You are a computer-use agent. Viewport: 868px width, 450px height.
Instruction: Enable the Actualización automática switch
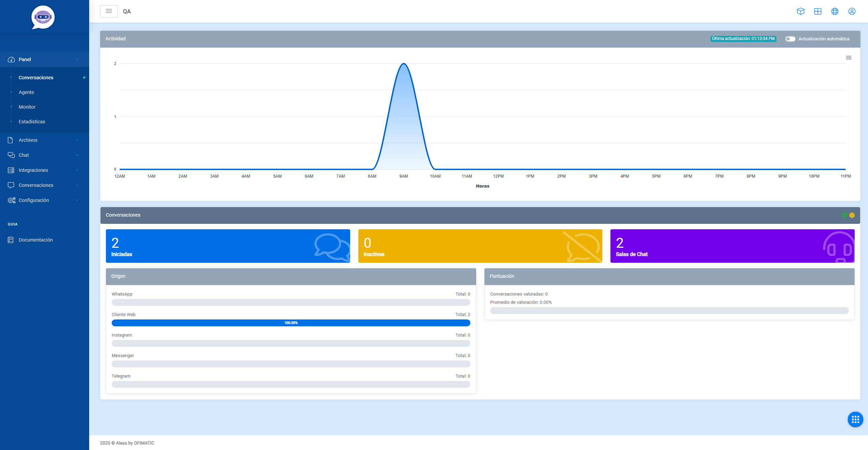(x=790, y=39)
